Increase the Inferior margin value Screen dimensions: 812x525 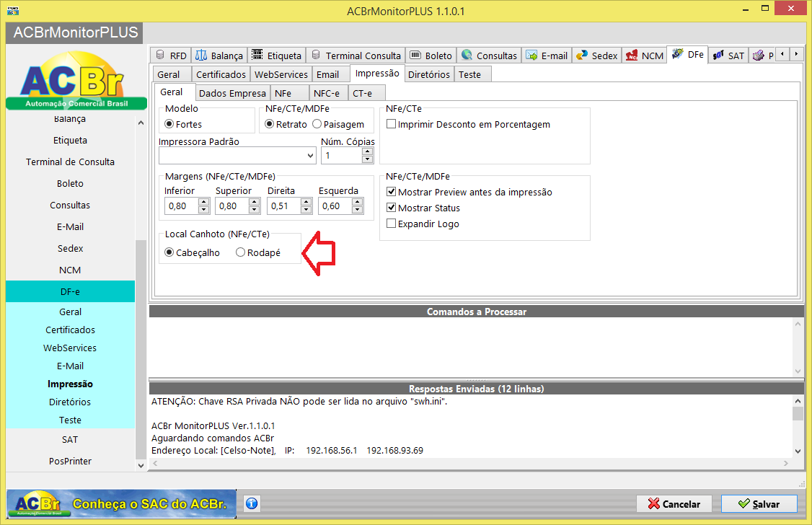(204, 203)
